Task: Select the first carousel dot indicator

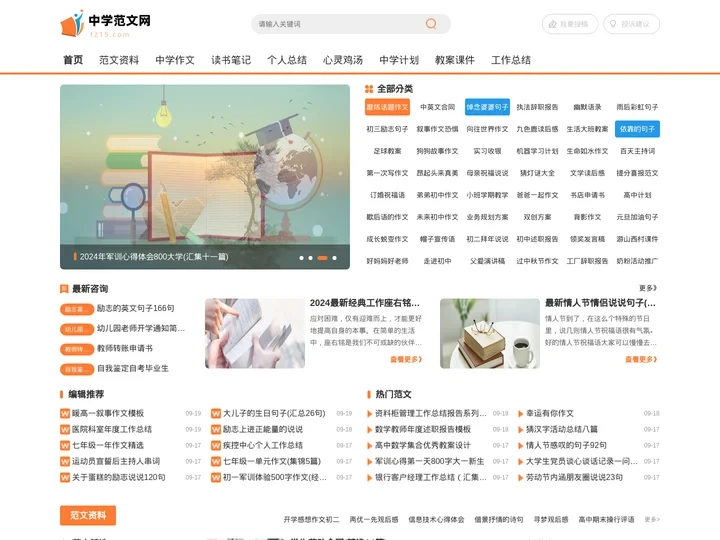Action: coord(301,258)
